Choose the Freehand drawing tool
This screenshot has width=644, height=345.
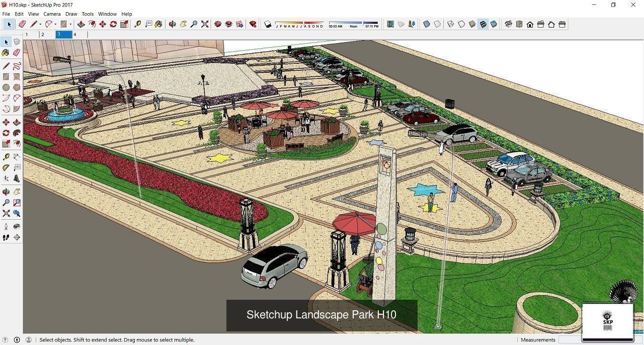[17, 66]
